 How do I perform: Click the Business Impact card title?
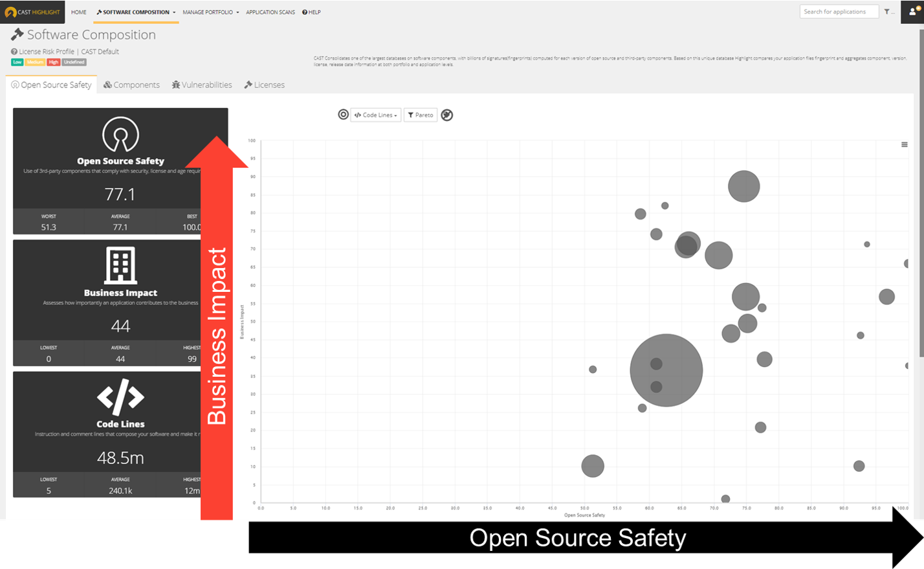click(120, 293)
